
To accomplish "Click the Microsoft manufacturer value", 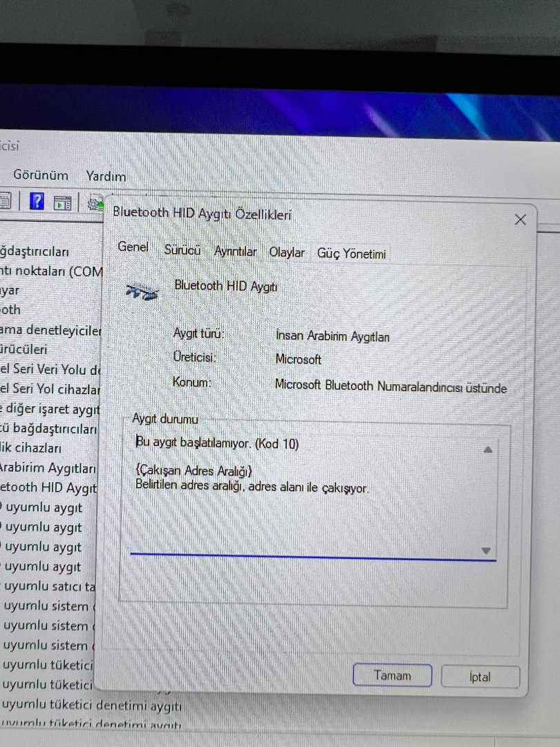I will [298, 359].
